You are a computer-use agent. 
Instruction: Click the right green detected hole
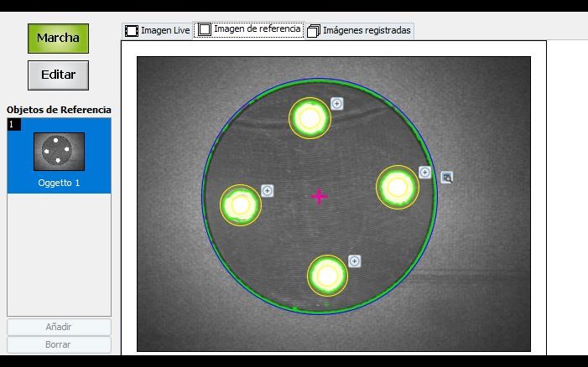(398, 187)
